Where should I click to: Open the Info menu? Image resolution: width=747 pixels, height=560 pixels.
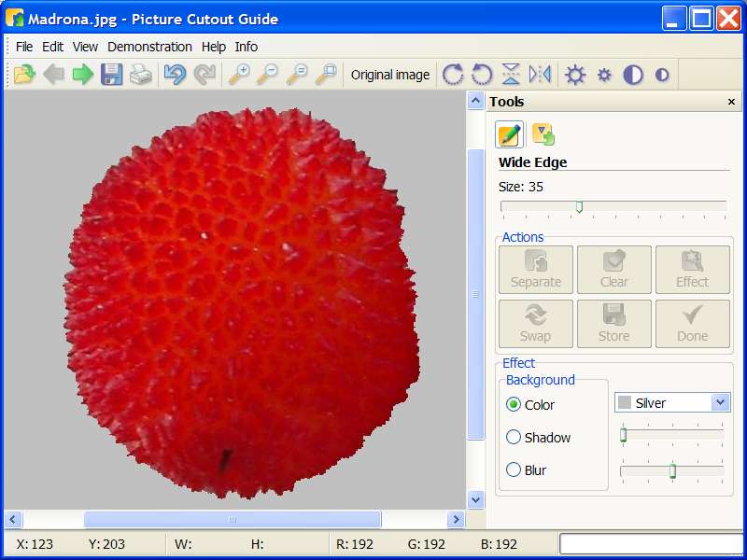[246, 47]
